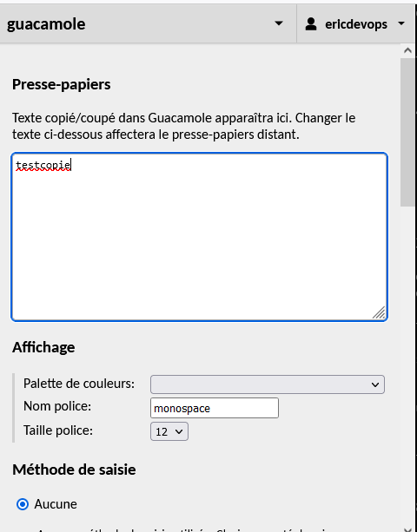
Task: Select the Aucune radio button
Action: (23, 504)
